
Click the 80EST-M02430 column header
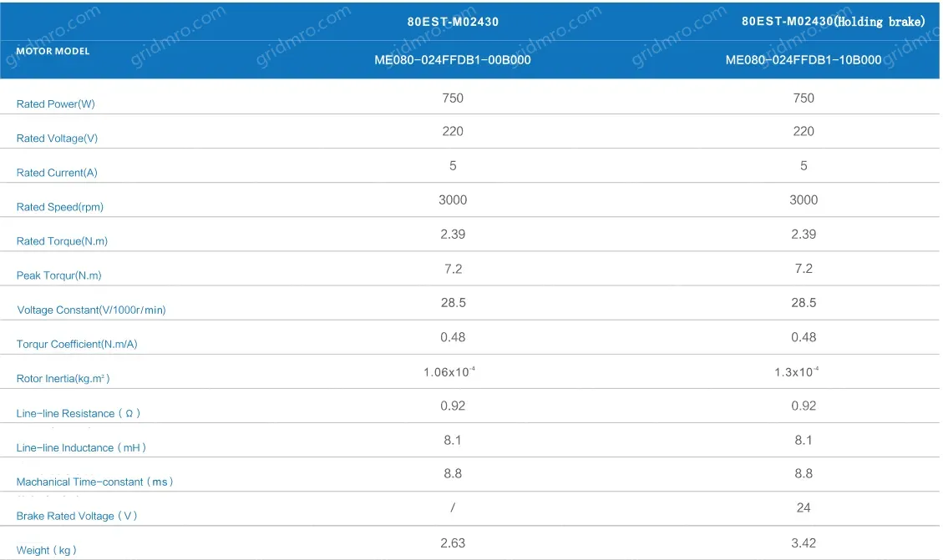453,22
